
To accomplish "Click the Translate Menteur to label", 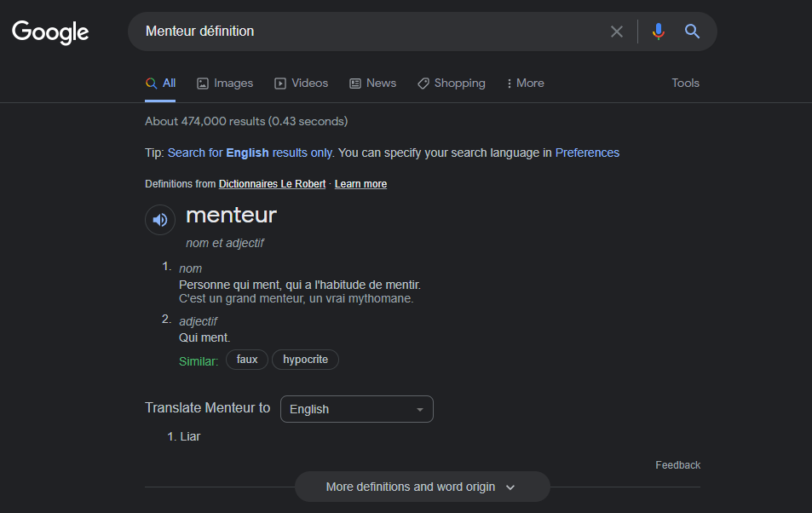I will point(208,408).
